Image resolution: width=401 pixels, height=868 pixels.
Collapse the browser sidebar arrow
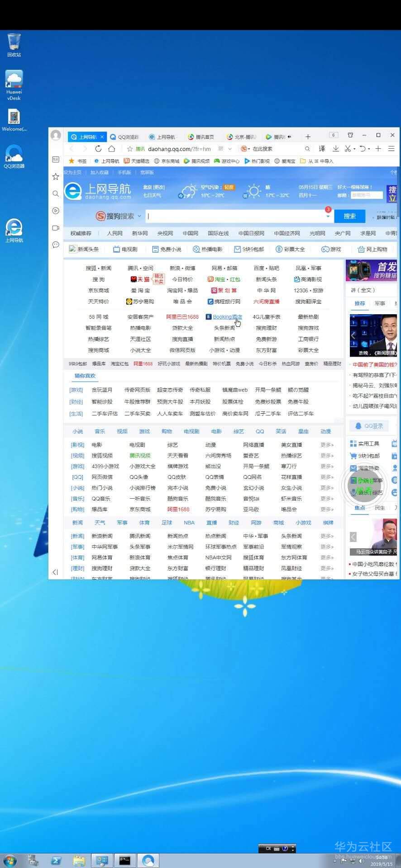pyautogui.click(x=55, y=572)
